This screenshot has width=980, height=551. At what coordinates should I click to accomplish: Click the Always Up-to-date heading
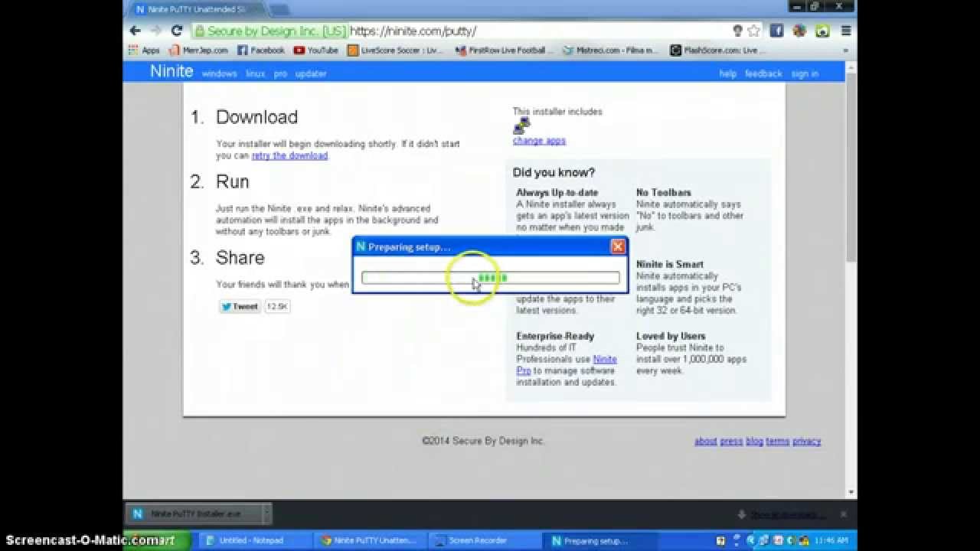[x=557, y=193]
